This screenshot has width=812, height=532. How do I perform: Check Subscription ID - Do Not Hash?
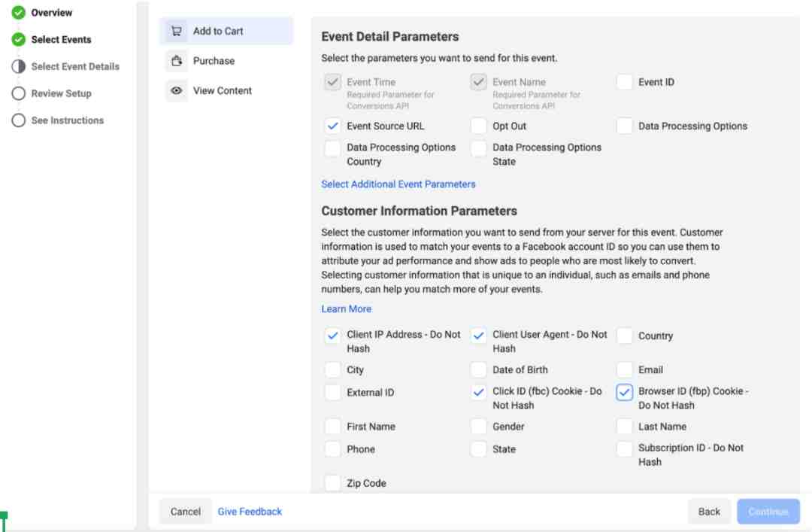click(625, 449)
